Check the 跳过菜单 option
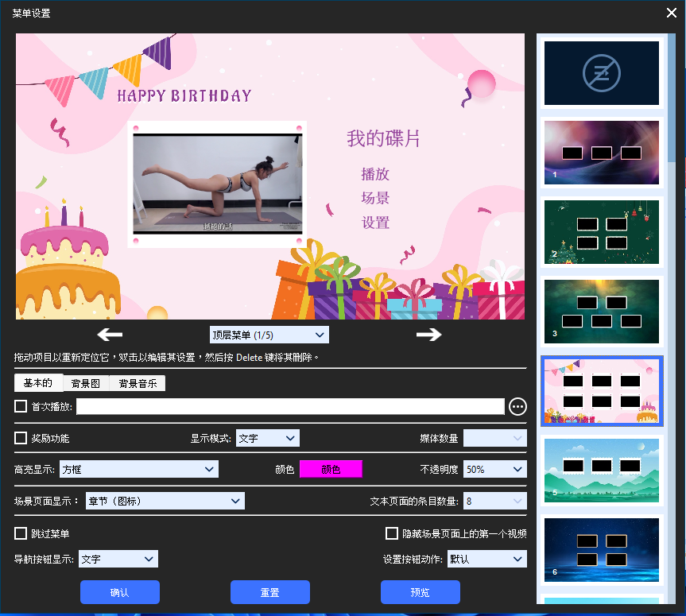 click(x=21, y=533)
